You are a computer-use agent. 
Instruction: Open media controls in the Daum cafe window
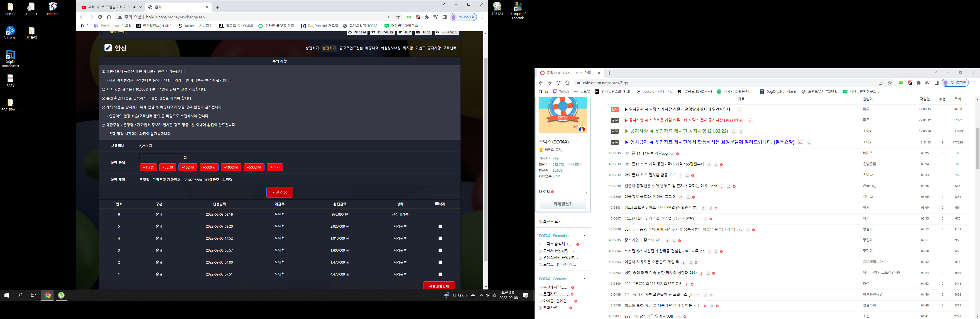[x=927, y=82]
